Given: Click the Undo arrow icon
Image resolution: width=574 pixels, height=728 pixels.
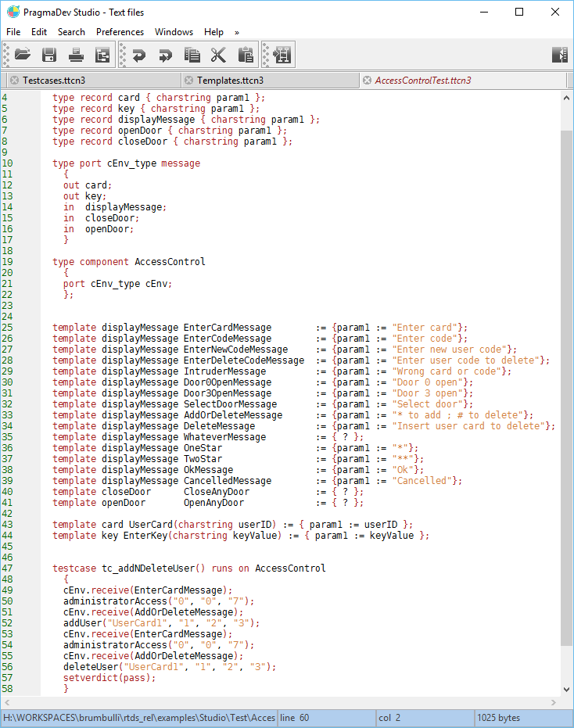Looking at the screenshot, I should (139, 55).
